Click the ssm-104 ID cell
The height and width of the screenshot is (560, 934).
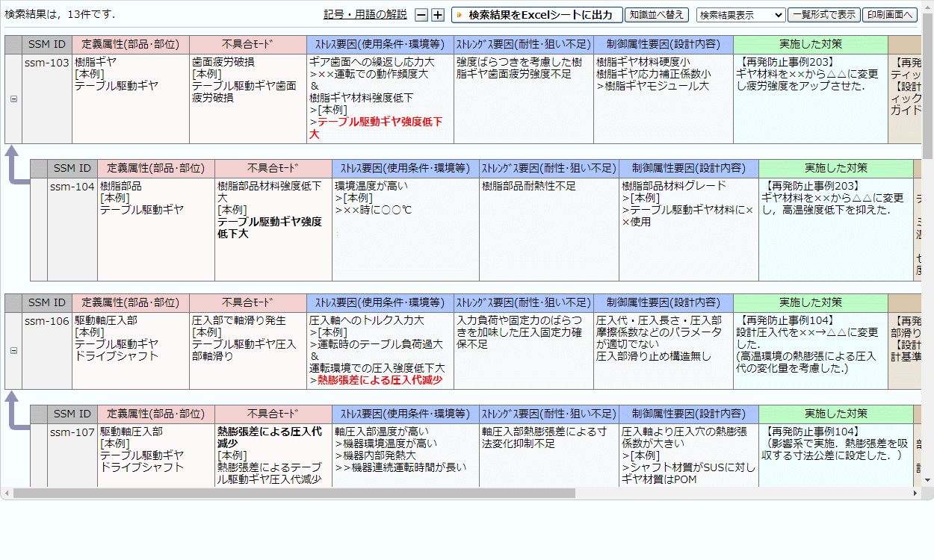(x=72, y=187)
